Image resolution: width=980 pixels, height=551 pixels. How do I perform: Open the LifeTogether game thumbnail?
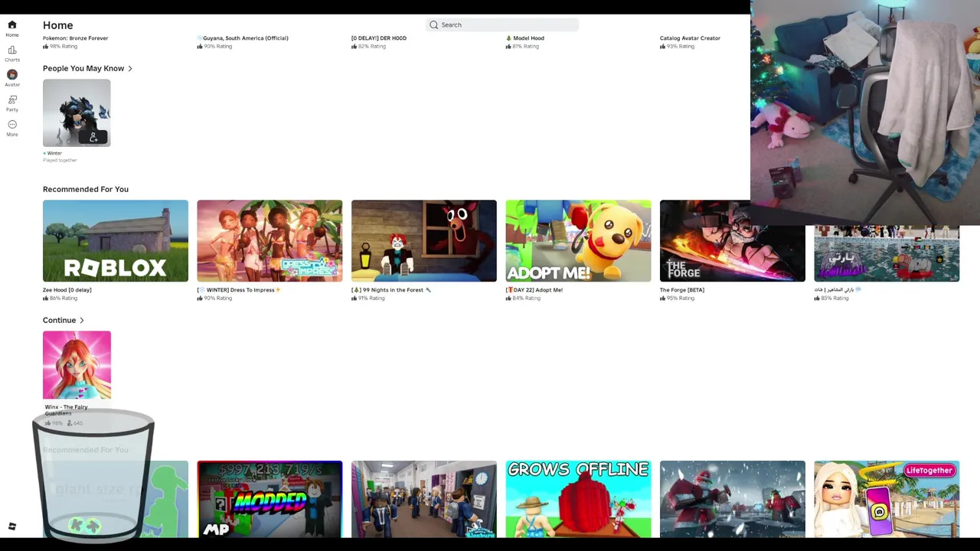tap(887, 499)
